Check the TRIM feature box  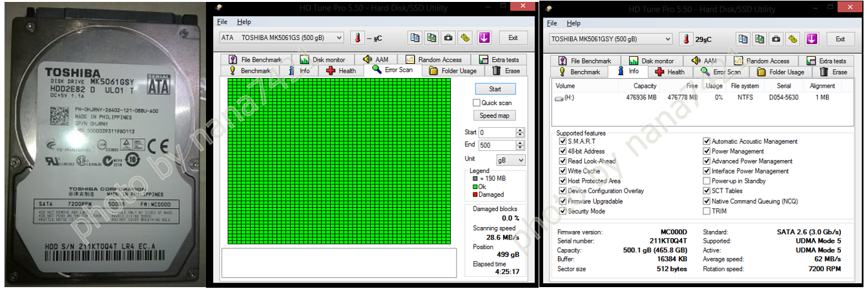click(707, 211)
